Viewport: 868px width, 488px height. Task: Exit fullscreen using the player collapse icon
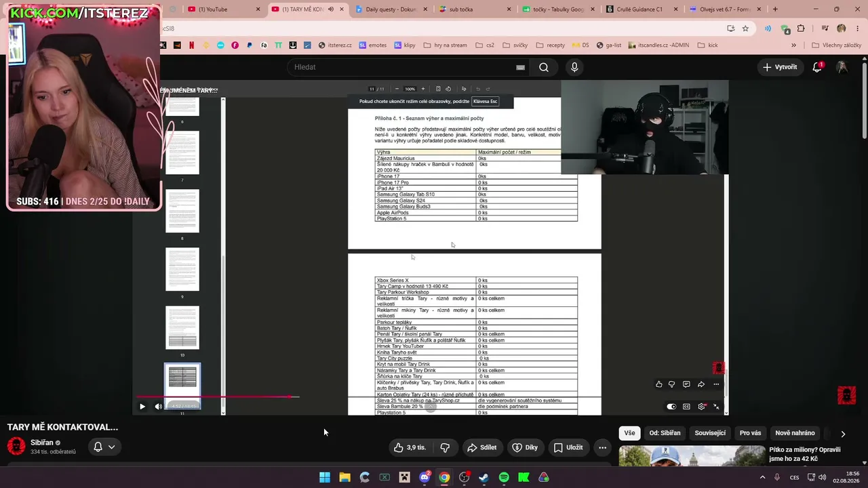coord(716,407)
